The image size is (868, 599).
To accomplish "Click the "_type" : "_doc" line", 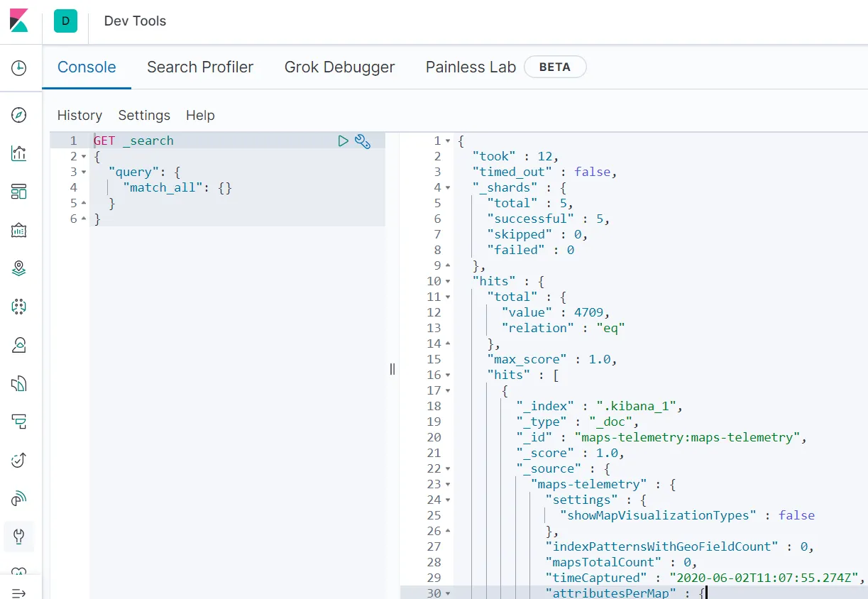I will tap(578, 422).
